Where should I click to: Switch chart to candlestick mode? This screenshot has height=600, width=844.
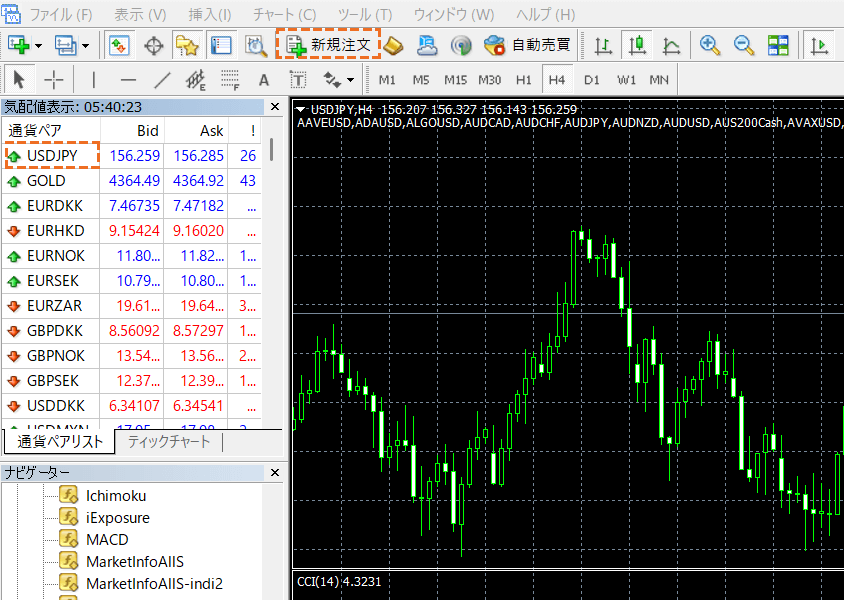tap(637, 45)
